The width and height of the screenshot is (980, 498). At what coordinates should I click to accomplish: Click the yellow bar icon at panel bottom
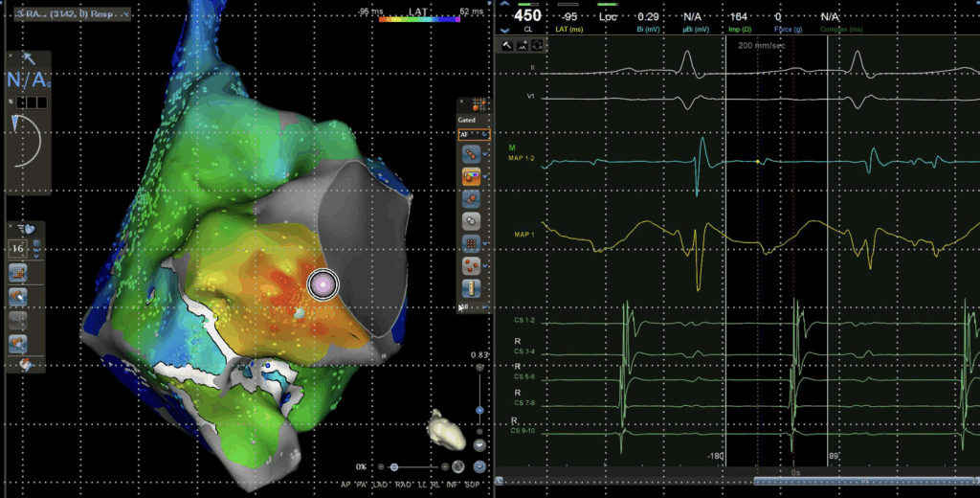[472, 288]
